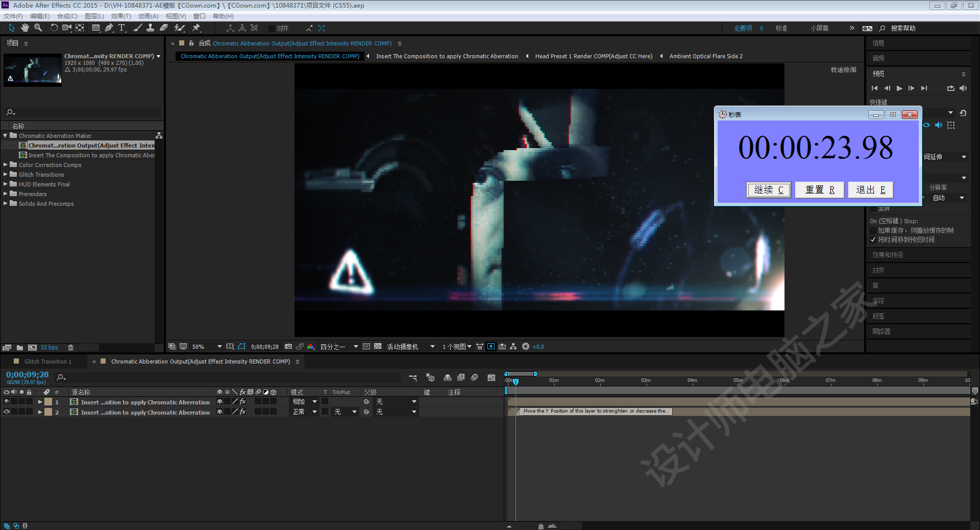Switch to Glitch Transition 1 timeline tab

(x=48, y=362)
